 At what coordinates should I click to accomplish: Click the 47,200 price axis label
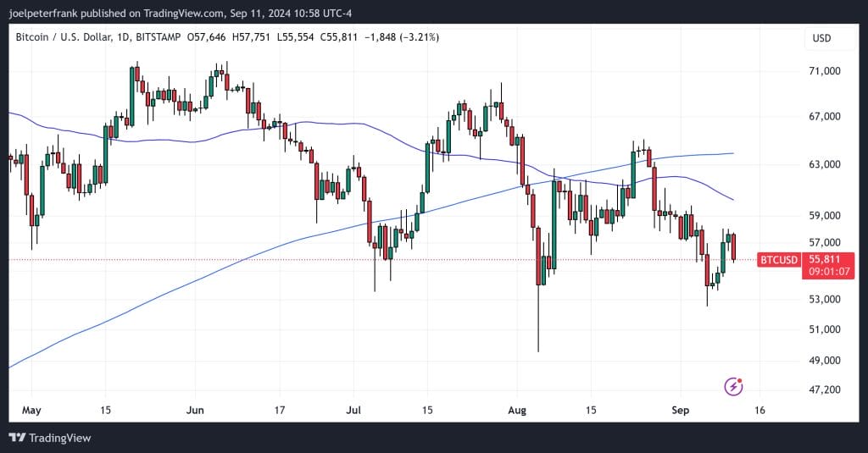tap(825, 389)
